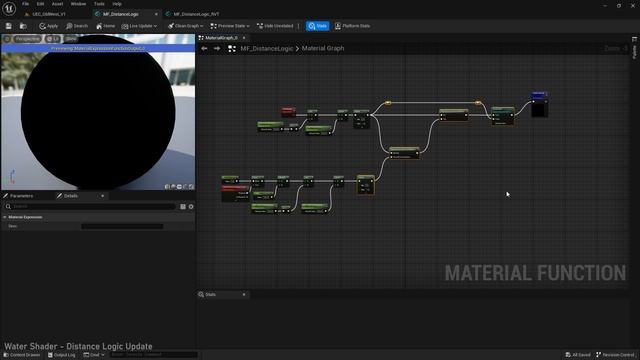Click the Details panel search field
The width and height of the screenshot is (640, 360).
tap(90, 207)
